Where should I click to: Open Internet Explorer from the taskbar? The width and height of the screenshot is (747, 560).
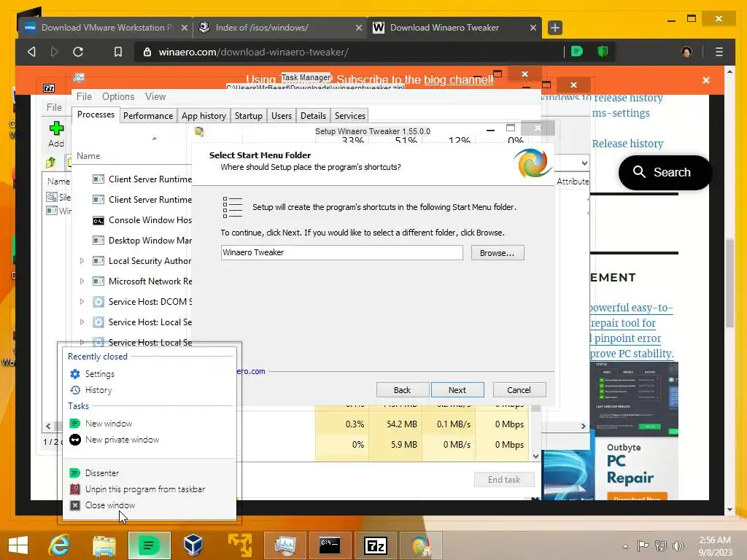(x=60, y=545)
